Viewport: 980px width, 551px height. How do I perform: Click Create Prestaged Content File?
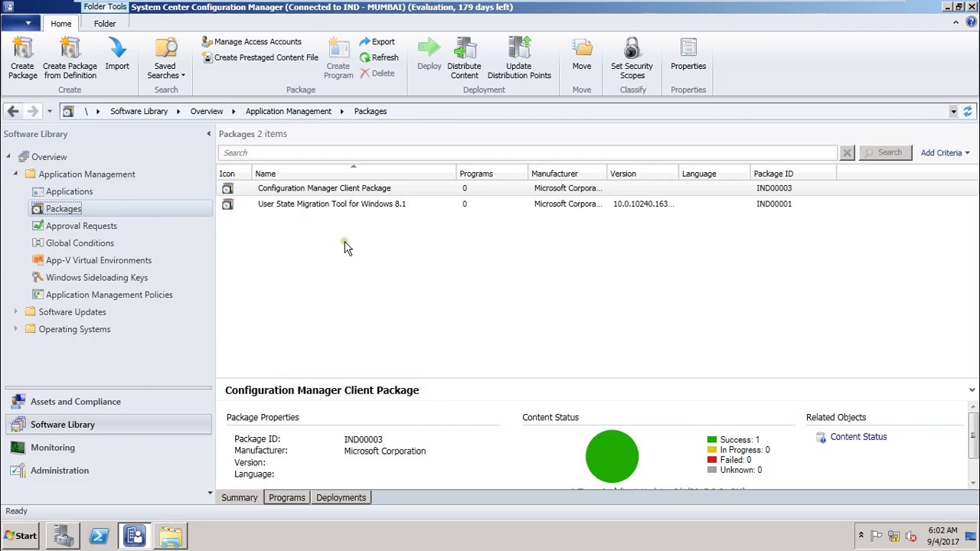coord(260,57)
